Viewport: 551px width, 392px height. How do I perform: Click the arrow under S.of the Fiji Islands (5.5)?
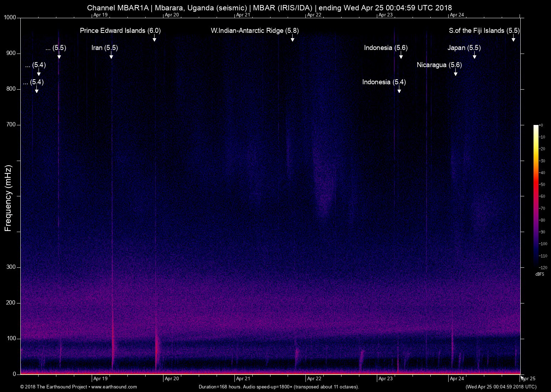click(x=513, y=39)
